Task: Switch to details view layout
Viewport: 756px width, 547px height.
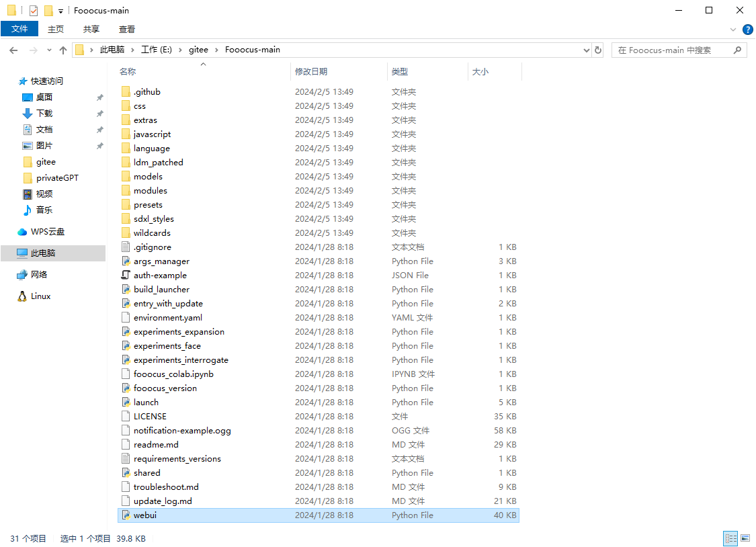Action: click(730, 538)
